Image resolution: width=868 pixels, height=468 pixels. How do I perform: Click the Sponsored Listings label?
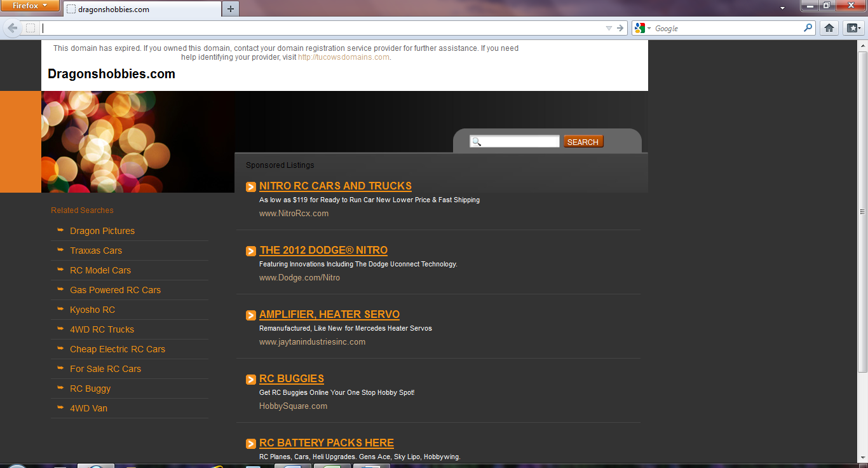(280, 165)
